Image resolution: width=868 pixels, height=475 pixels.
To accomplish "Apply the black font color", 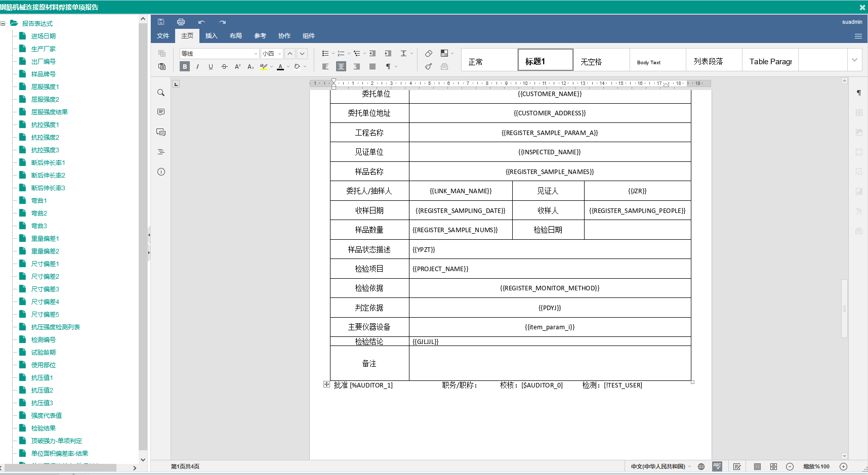I will tap(280, 66).
